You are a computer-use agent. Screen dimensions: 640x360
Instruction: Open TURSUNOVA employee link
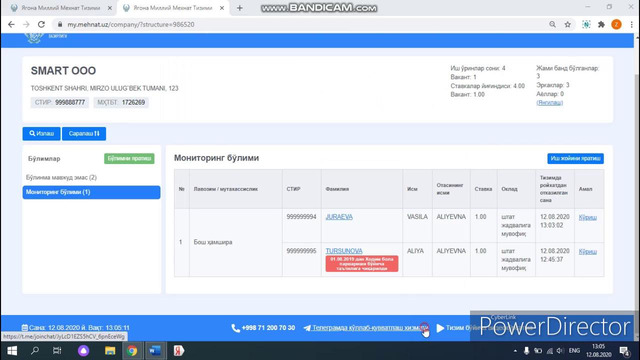pyautogui.click(x=344, y=251)
